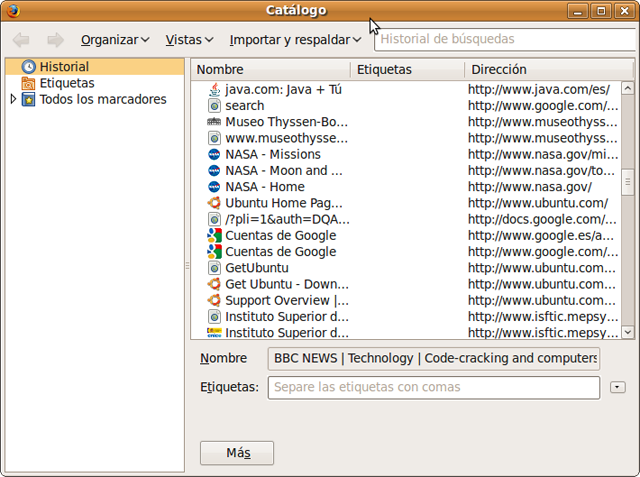Open the Importar y respaldar menu
Viewport: 640px width, 477px height.
pos(295,40)
